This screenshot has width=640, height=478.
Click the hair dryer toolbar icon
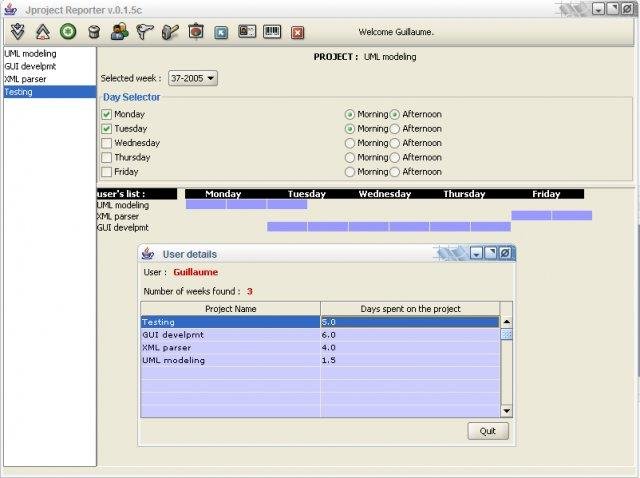(x=144, y=32)
